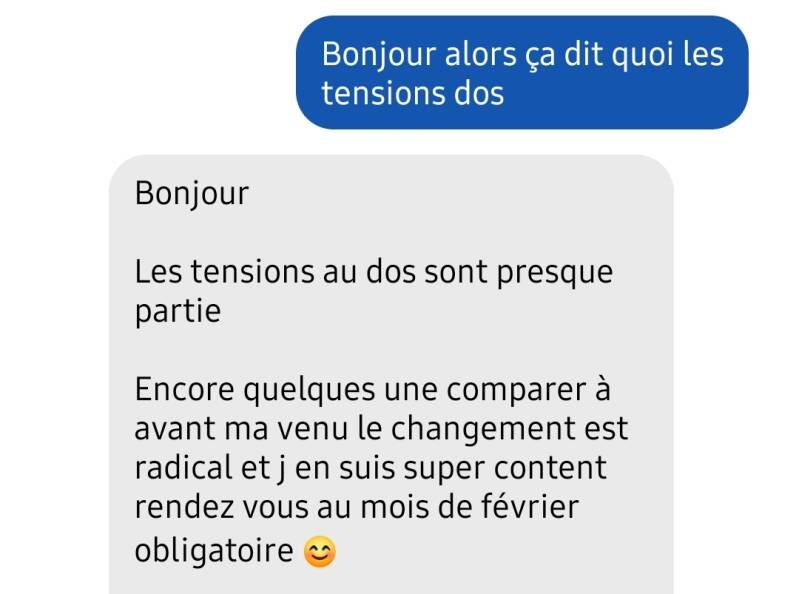Tap "Les tensions au dos sont presque" line
This screenshot has height=594, width=799.
coord(374,272)
